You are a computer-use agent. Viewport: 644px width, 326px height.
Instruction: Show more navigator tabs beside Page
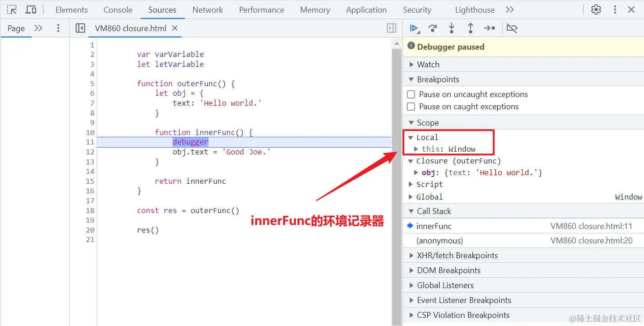pos(38,28)
